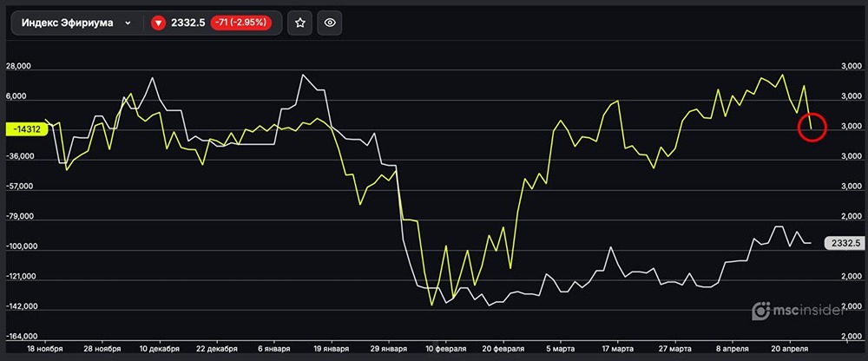The image size is (868, 361).
Task: Click the 2332.5 price in header
Action: tap(187, 23)
